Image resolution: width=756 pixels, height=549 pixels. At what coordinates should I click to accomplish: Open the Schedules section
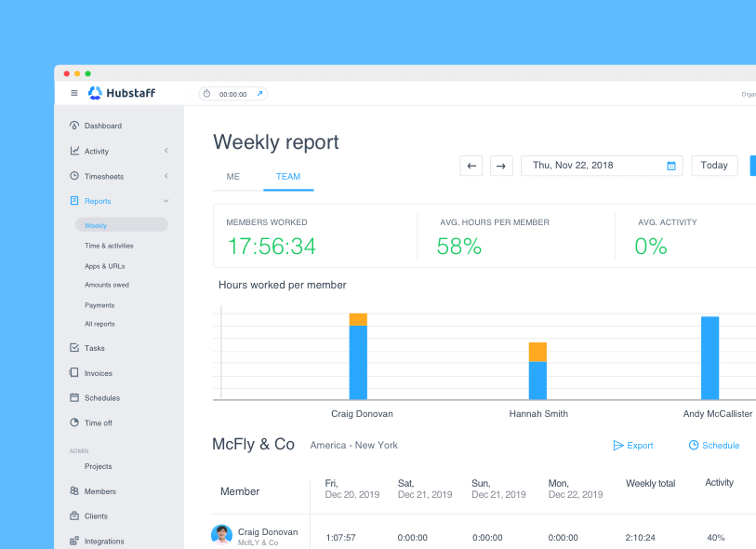point(99,397)
